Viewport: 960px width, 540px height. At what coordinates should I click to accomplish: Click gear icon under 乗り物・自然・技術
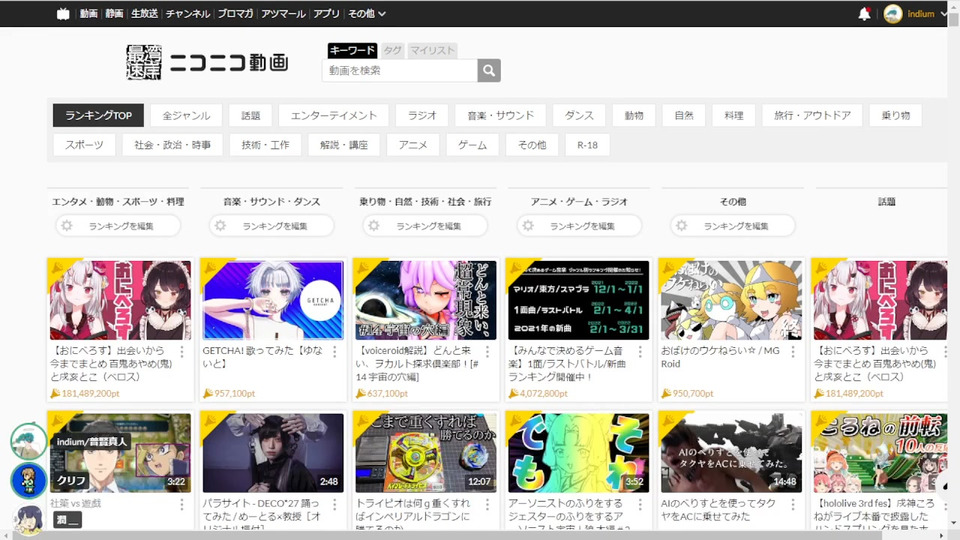374,226
